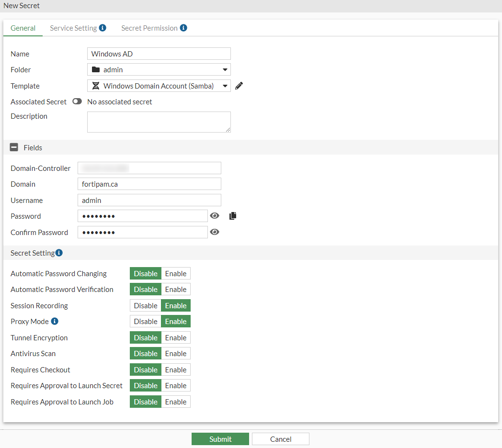Click the info icon next to Secret Setting

[58, 252]
